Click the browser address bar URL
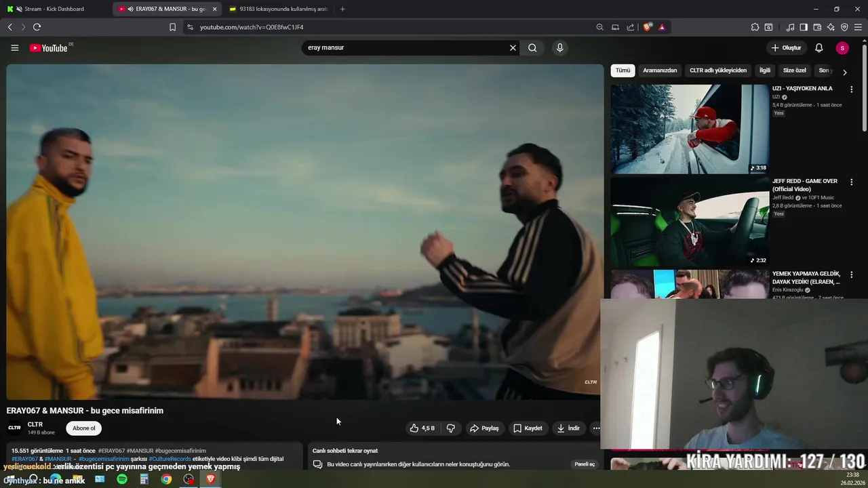This screenshot has height=488, width=868. click(x=252, y=27)
